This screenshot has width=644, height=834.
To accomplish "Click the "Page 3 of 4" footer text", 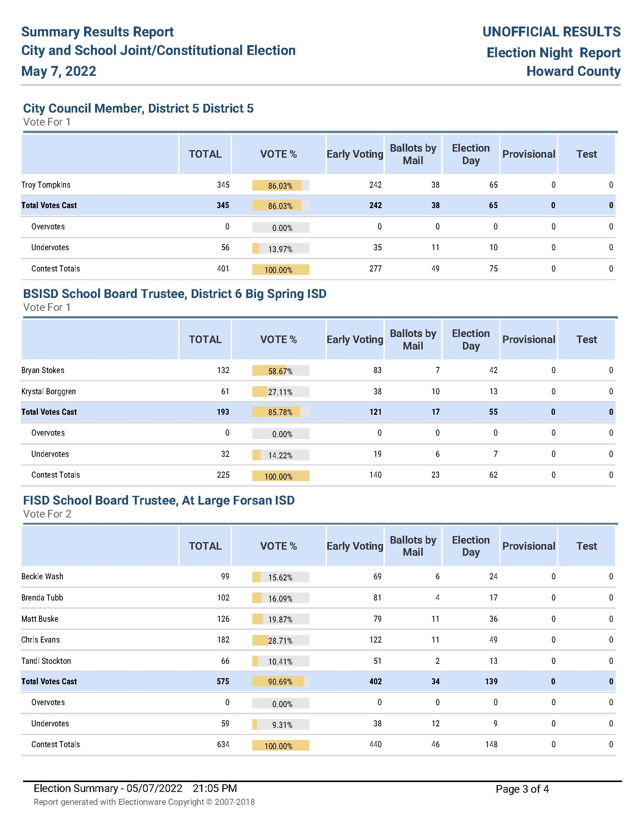I will 522,789.
